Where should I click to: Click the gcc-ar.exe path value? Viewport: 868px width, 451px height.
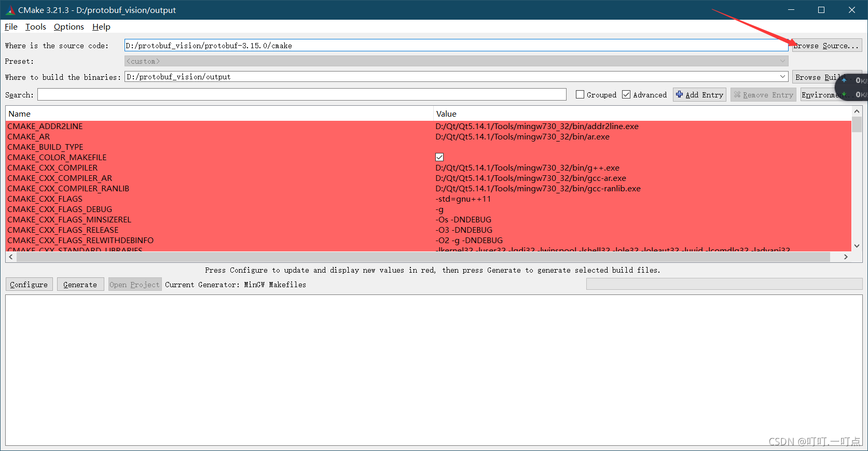531,178
